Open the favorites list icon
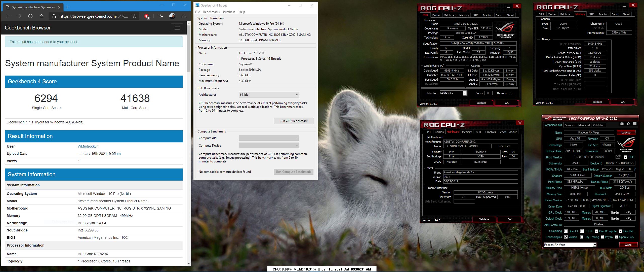Image resolution: width=644 pixels, height=272 pixels. tap(161, 16)
